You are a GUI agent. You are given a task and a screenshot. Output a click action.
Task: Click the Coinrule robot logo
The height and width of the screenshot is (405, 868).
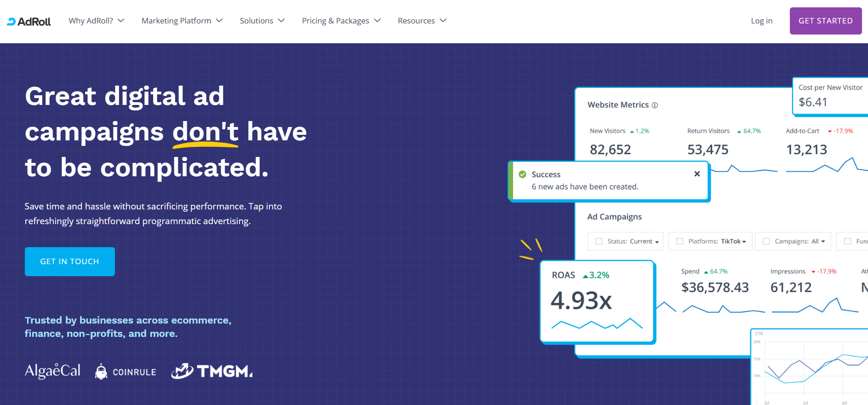(126, 371)
